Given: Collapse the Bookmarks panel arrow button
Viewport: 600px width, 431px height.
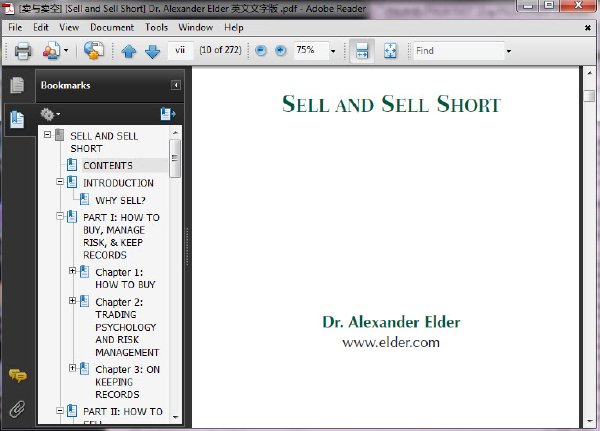Looking at the screenshot, I should [176, 85].
